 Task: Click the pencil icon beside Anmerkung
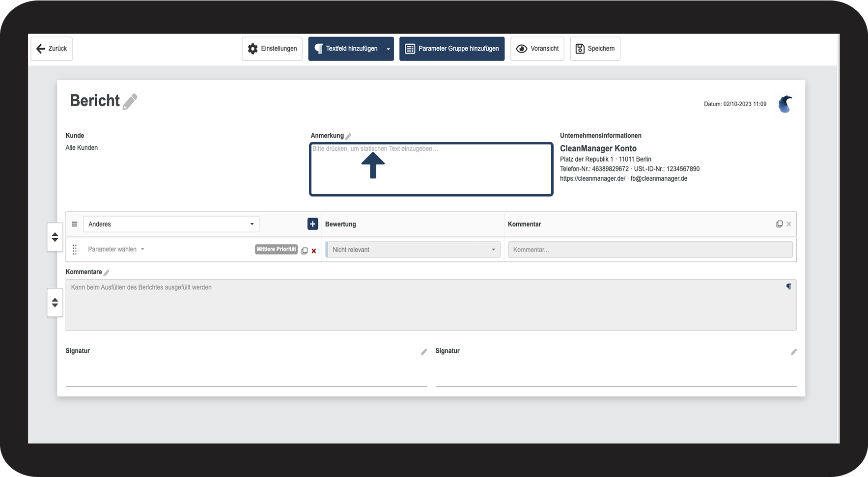[348, 137]
